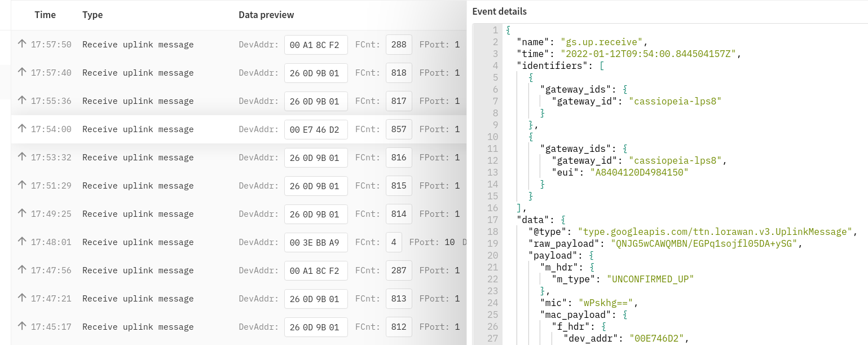Click the DevAddr box 00 E7 46 D2
868x345 pixels.
point(315,129)
